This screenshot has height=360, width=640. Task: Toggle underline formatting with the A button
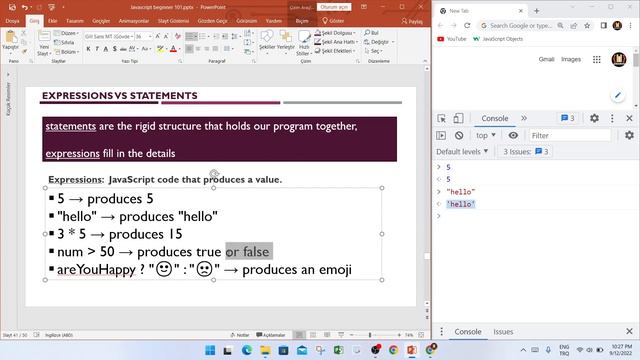pyautogui.click(x=106, y=49)
